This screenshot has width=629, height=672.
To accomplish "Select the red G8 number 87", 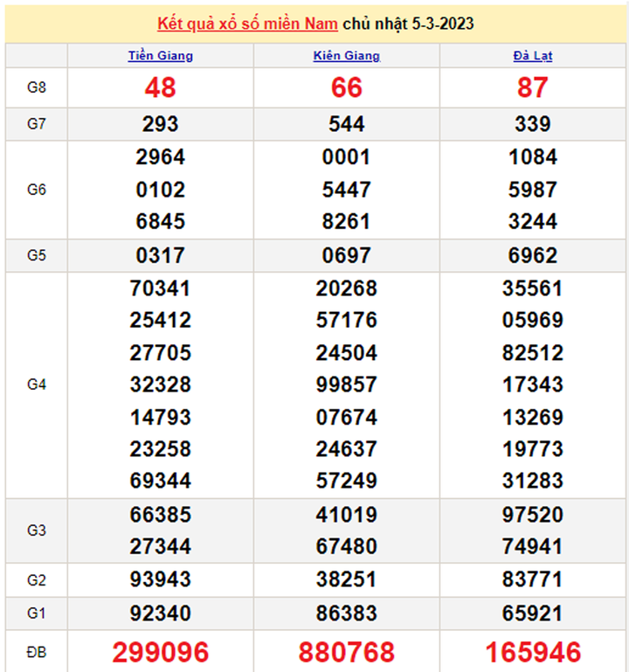I will (532, 87).
